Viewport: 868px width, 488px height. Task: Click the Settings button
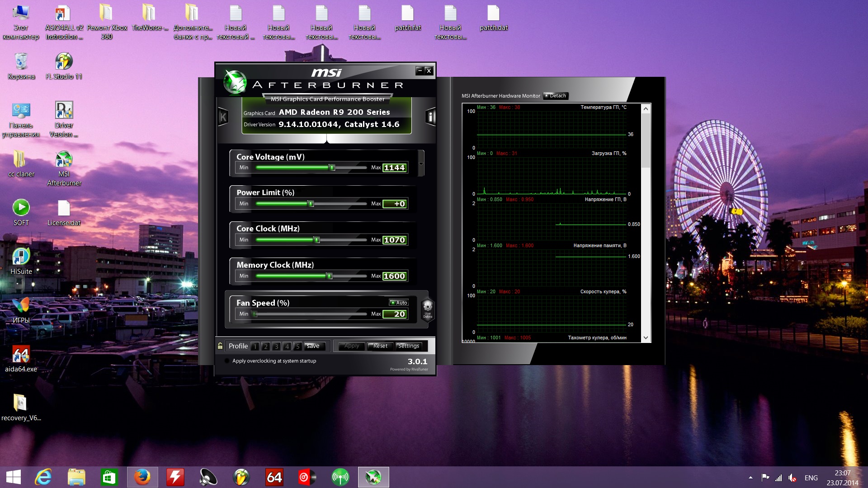tap(409, 346)
